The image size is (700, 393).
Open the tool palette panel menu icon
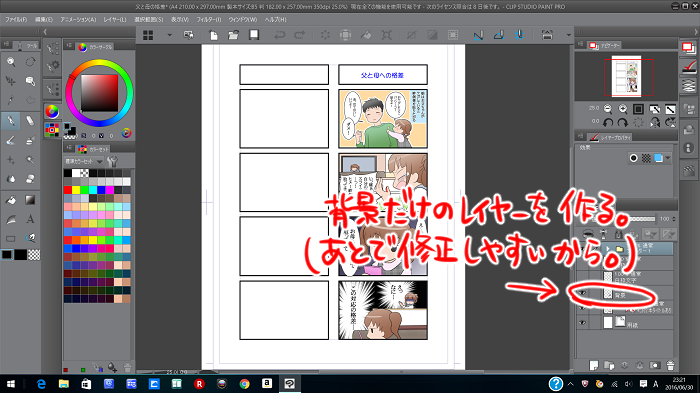click(x=6, y=45)
